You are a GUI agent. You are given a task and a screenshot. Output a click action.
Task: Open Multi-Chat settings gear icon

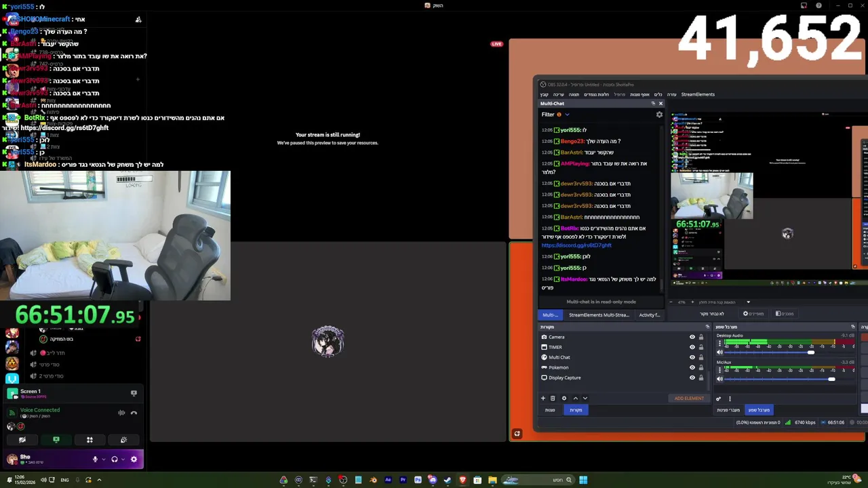(x=659, y=115)
